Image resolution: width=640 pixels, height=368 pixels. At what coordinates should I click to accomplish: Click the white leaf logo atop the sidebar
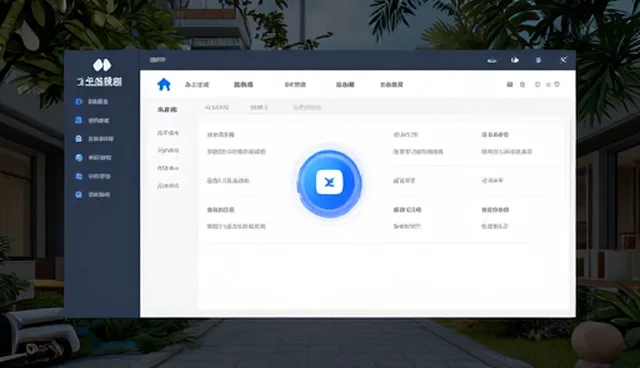[x=102, y=65]
